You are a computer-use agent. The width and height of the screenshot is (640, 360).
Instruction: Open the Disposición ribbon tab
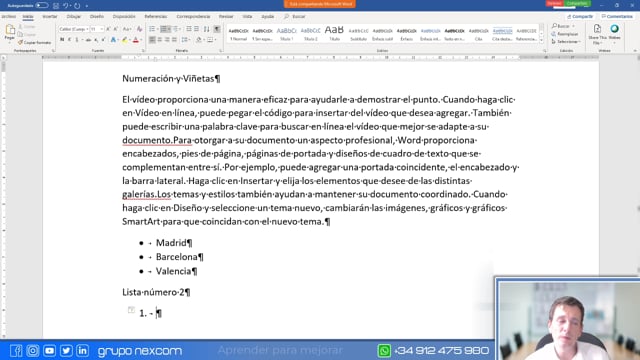tap(124, 16)
